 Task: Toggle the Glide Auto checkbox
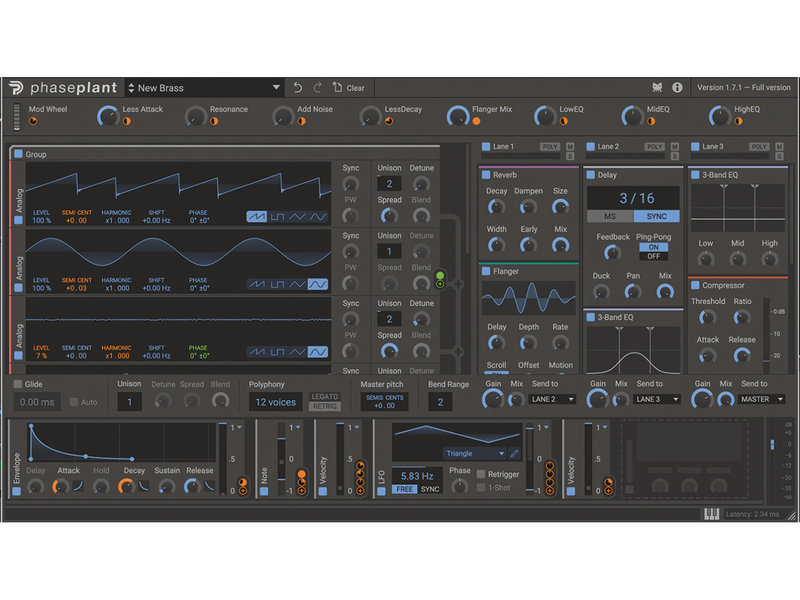(73, 402)
